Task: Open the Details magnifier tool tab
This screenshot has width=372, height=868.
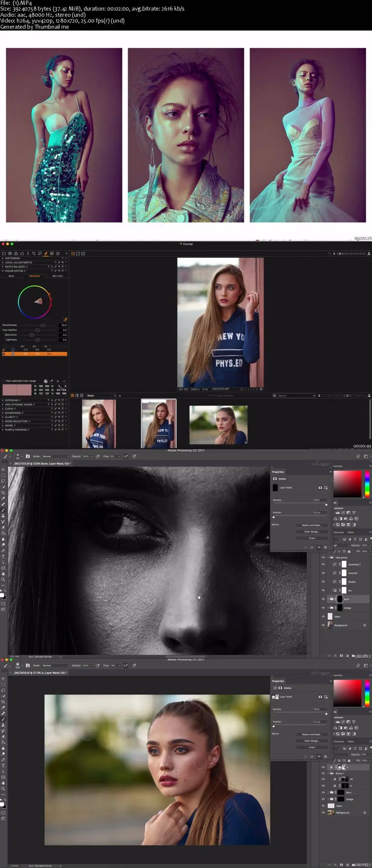Action: tap(40, 253)
